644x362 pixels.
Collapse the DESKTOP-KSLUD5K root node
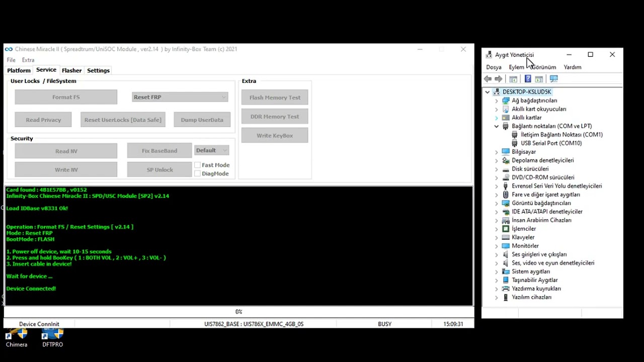coord(487,92)
